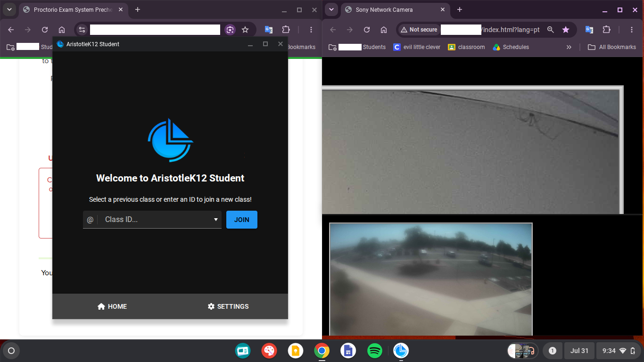Reload the Sony Network Camera page
The image size is (644, 362).
[x=367, y=30]
